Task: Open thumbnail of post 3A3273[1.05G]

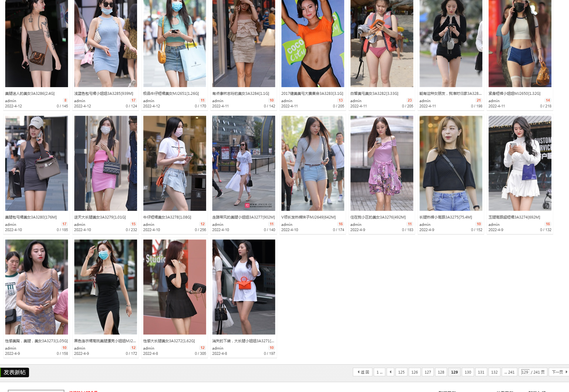Action: tap(37, 287)
